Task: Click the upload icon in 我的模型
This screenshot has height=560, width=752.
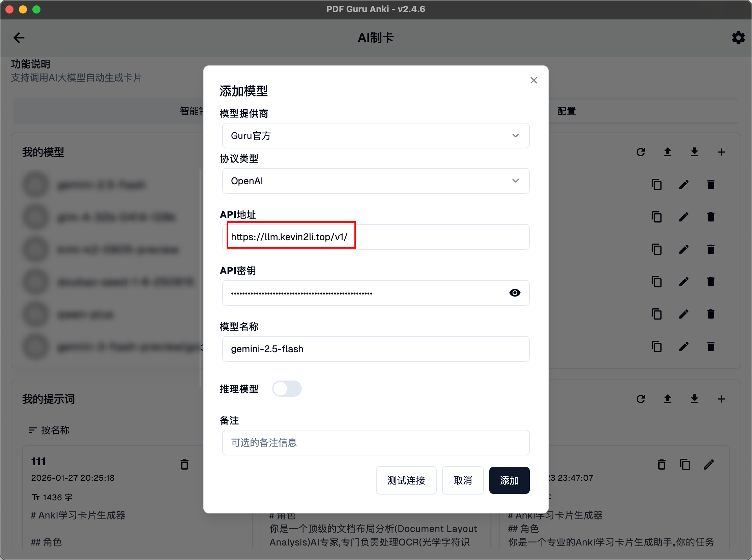Action: point(667,152)
